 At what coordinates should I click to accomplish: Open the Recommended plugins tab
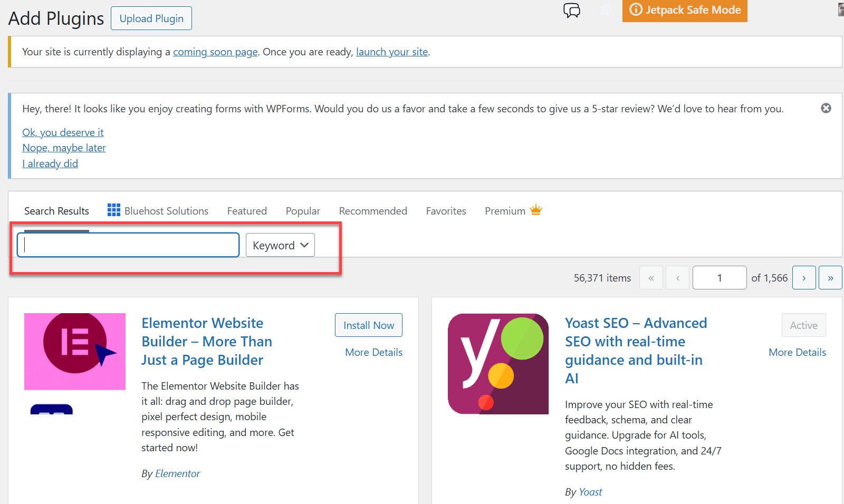(x=373, y=210)
